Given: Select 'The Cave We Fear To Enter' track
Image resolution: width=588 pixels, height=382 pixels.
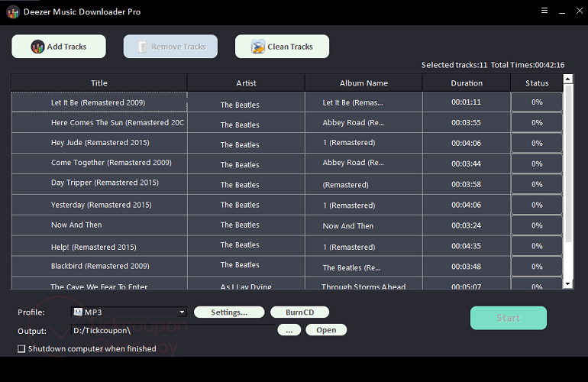Looking at the screenshot, I should tap(99, 285).
